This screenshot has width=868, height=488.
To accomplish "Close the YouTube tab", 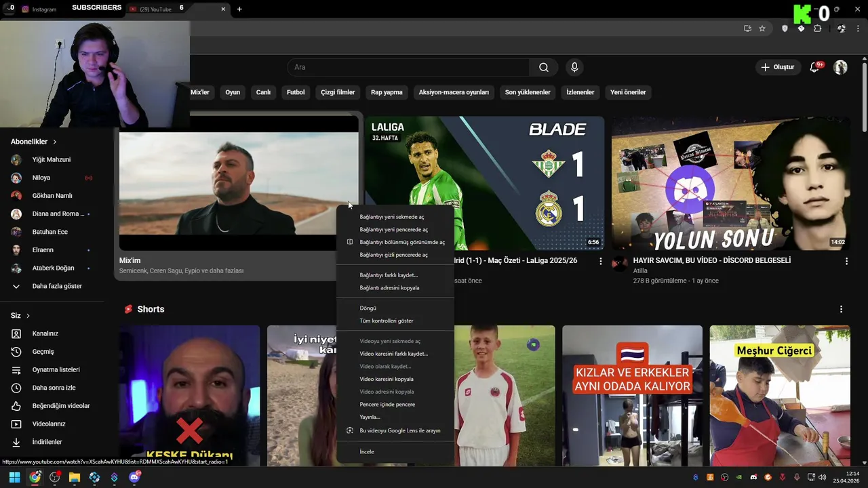I will [223, 9].
